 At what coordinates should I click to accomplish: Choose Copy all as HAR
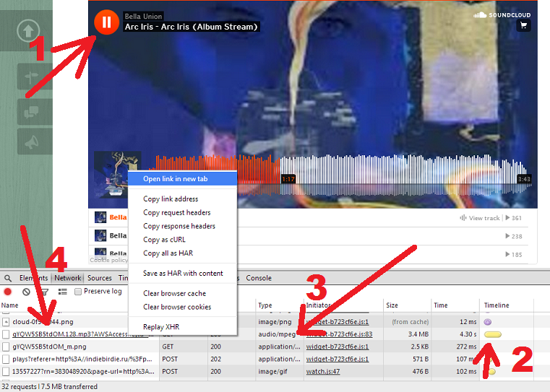pyautogui.click(x=168, y=253)
